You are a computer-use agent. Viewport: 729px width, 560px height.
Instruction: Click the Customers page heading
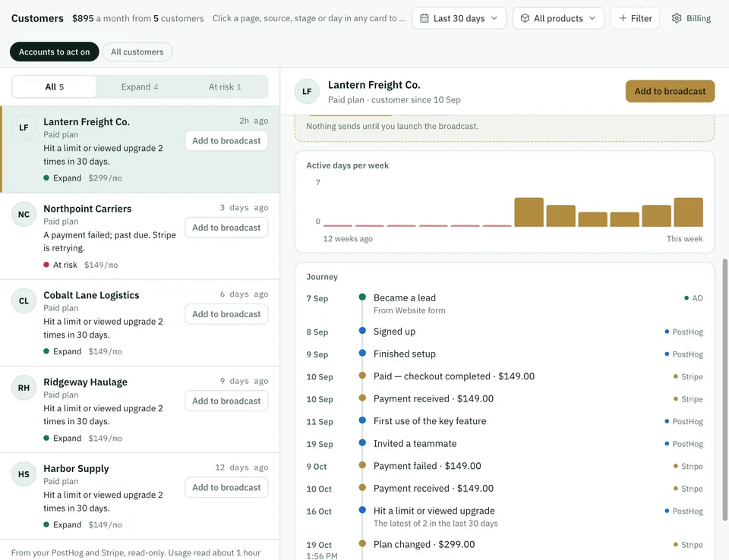pos(37,18)
